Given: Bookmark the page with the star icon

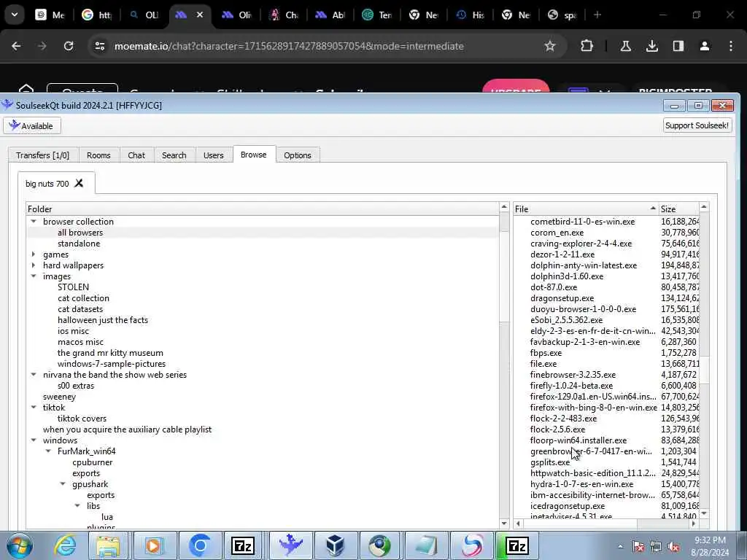Looking at the screenshot, I should pyautogui.click(x=550, y=46).
